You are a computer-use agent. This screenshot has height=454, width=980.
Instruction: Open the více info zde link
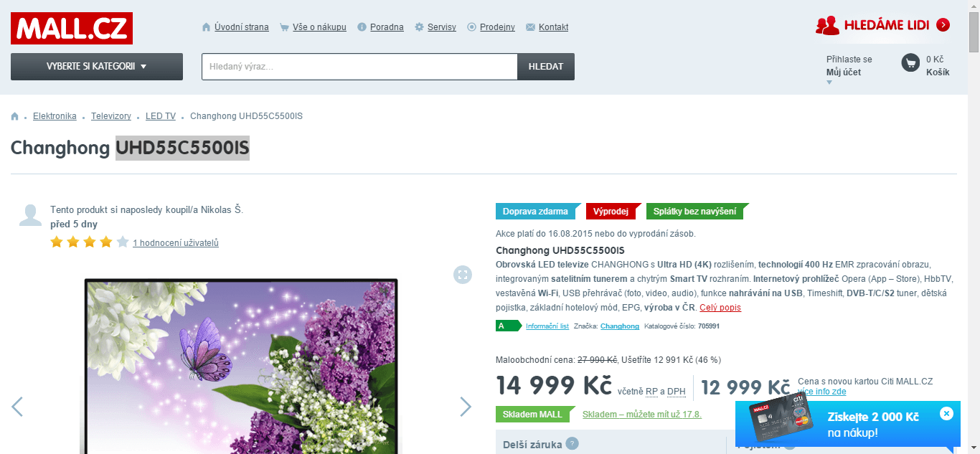point(822,392)
